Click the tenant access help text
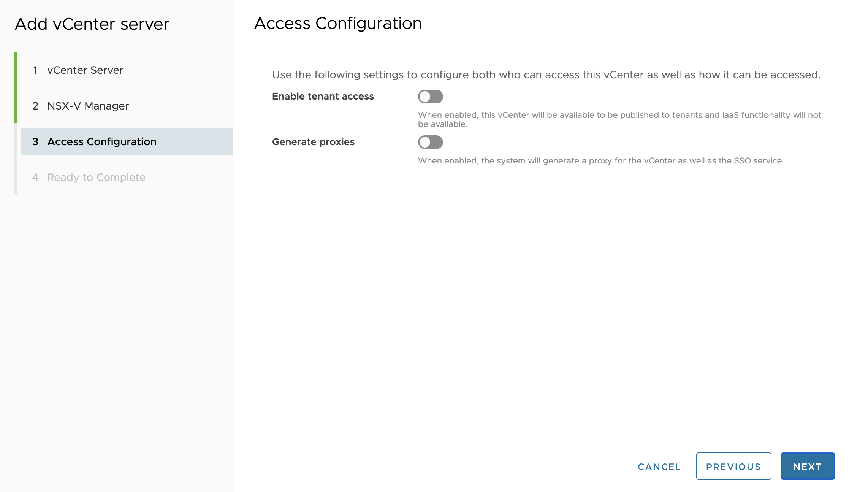868x492 pixels. (619, 119)
